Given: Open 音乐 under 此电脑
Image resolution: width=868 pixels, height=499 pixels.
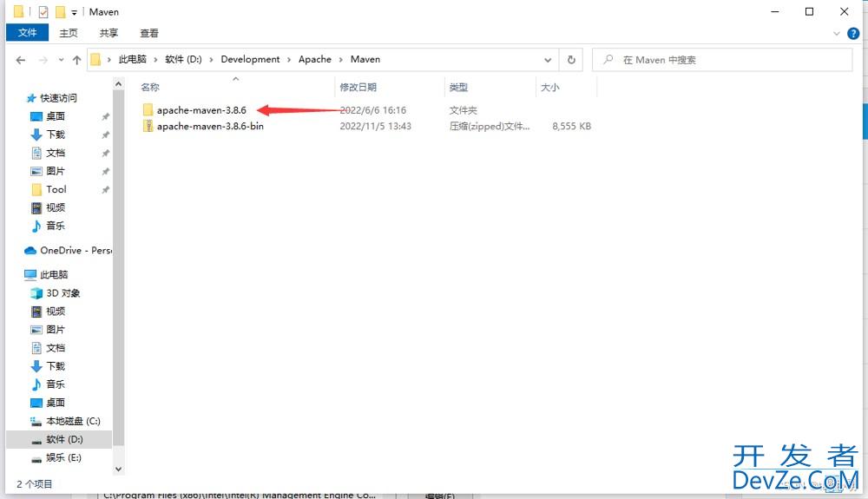Looking at the screenshot, I should click(56, 384).
